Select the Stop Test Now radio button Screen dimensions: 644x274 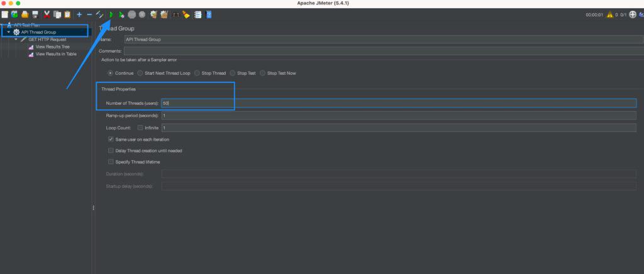click(262, 73)
